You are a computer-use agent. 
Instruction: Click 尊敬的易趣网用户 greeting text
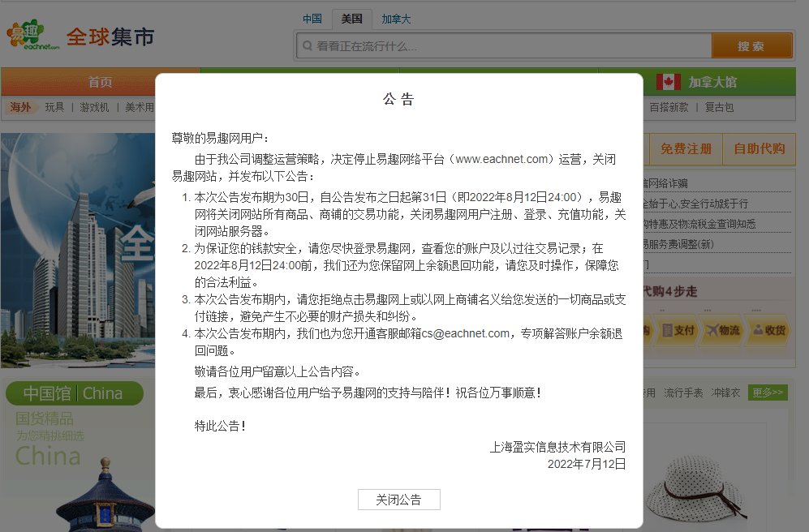(221, 138)
